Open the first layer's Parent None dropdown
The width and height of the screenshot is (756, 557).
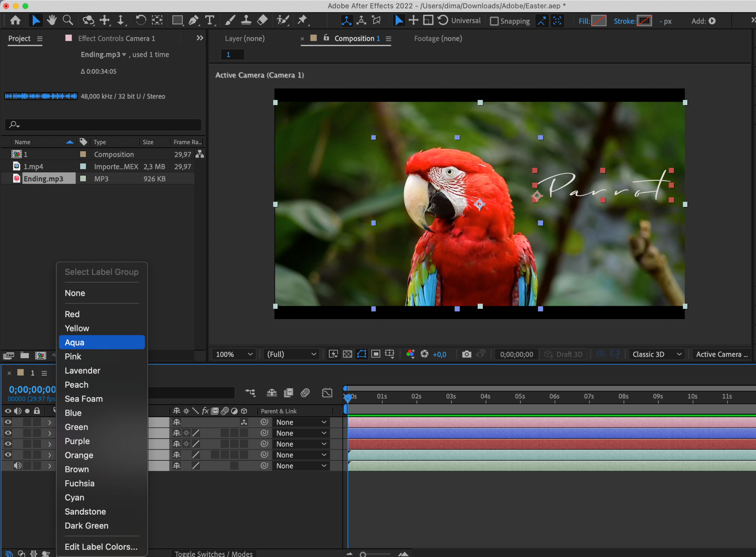(x=301, y=422)
